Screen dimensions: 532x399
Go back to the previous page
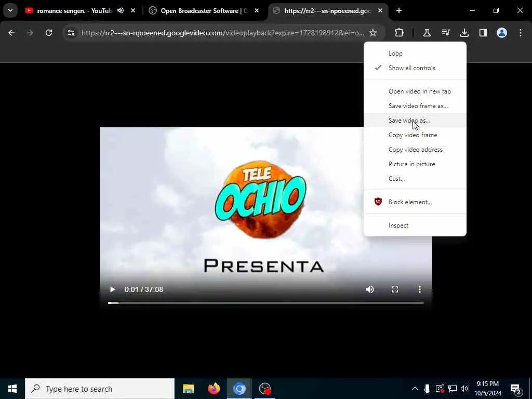(11, 33)
